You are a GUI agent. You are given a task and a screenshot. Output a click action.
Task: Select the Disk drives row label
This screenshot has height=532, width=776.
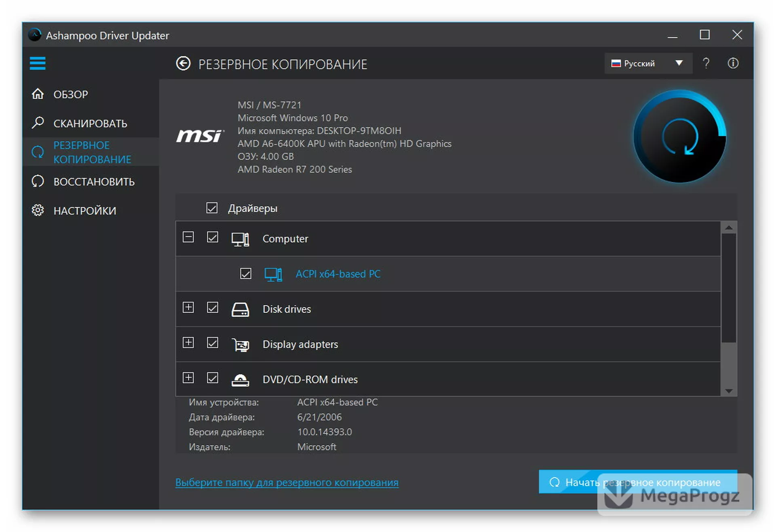[x=287, y=309]
